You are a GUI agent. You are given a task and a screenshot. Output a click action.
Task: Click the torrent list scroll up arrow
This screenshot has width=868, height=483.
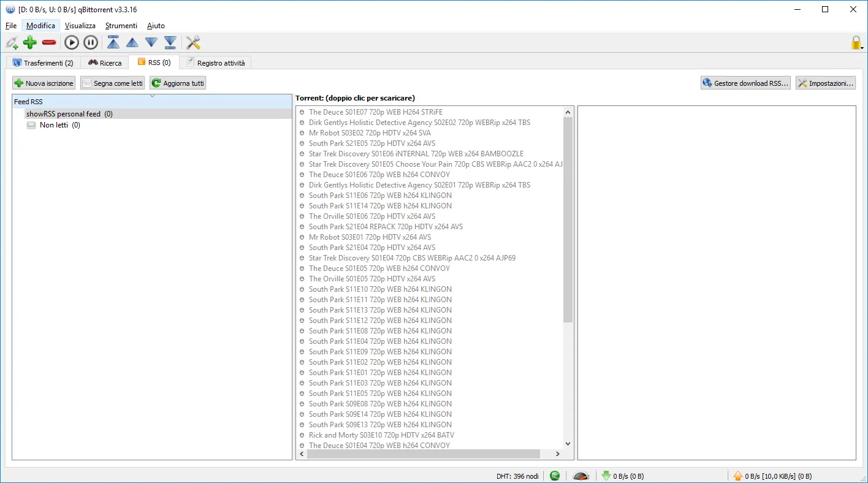568,112
